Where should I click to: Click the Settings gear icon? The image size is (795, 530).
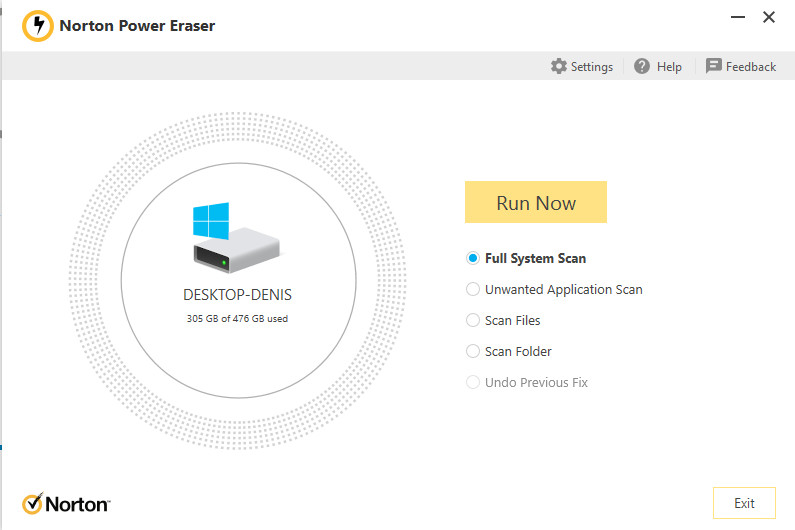(x=559, y=66)
